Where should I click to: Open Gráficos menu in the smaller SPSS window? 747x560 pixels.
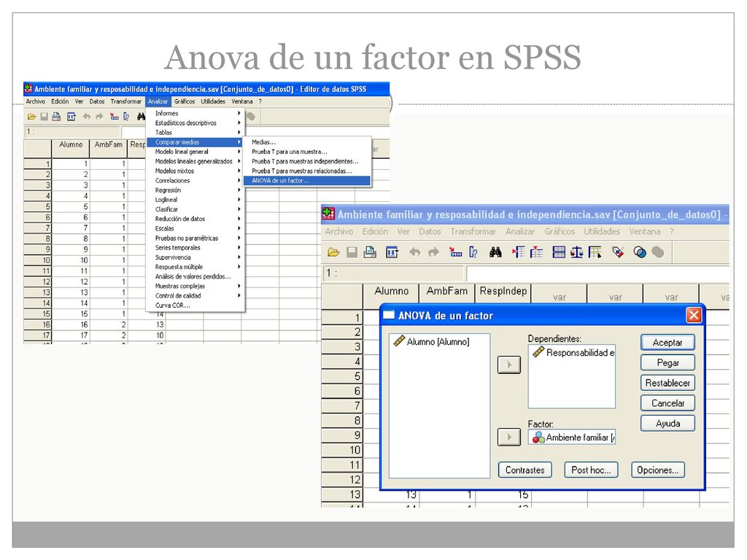(185, 101)
